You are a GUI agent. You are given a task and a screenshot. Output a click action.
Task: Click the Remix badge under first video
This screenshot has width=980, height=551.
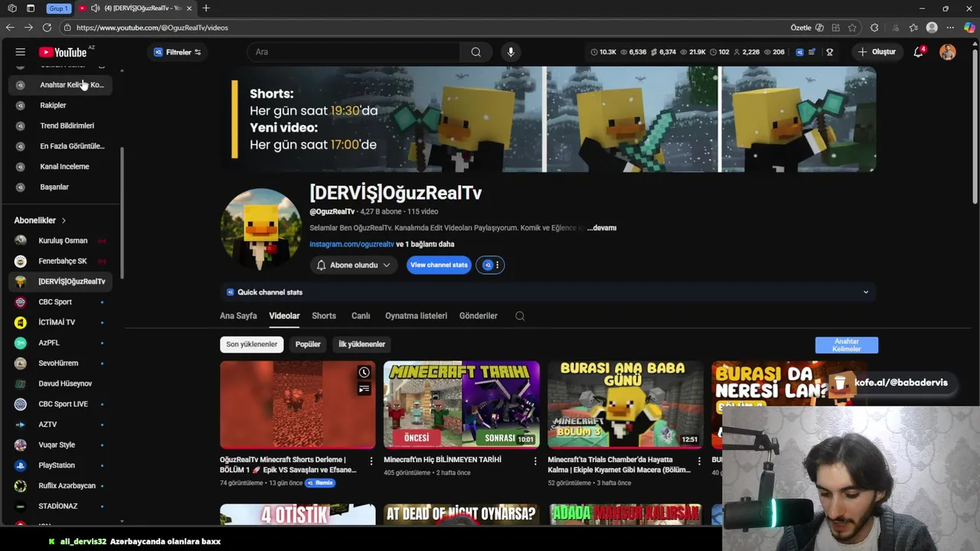(x=321, y=483)
